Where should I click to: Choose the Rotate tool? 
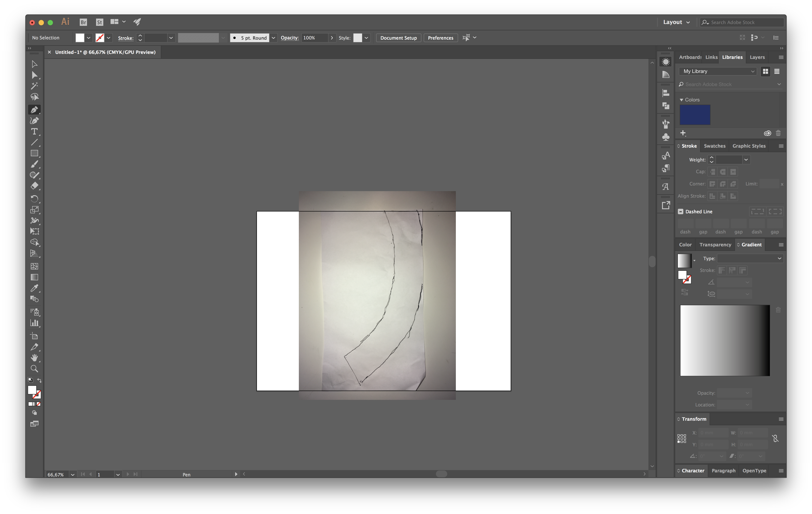34,199
